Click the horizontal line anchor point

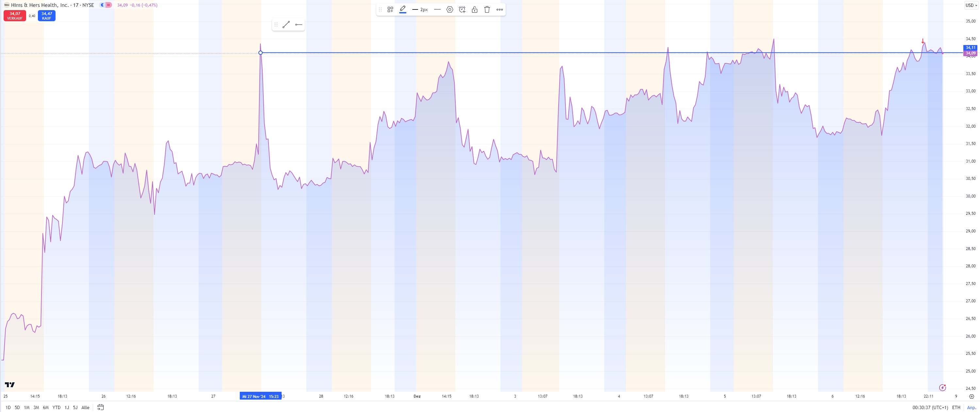[260, 53]
